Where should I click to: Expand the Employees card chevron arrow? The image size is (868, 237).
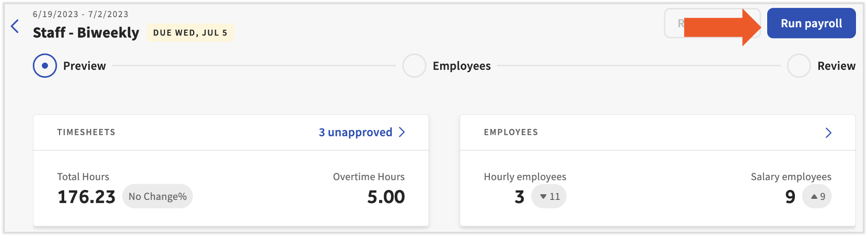pyautogui.click(x=828, y=133)
